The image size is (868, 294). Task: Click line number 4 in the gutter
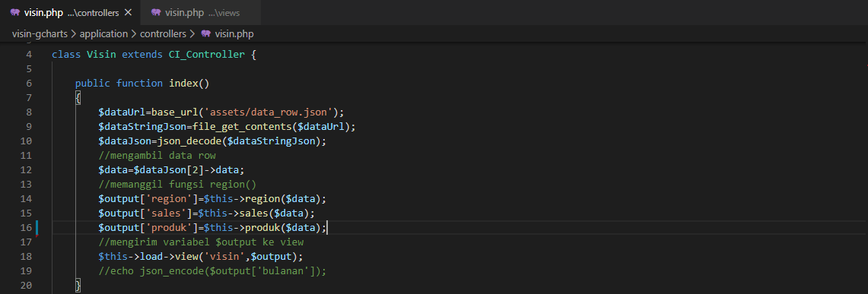point(28,55)
